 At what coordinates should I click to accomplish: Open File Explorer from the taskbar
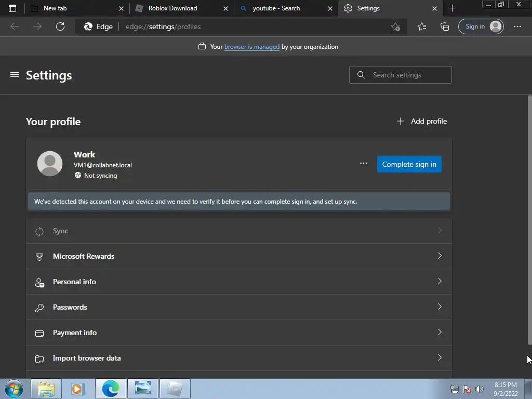[46, 389]
